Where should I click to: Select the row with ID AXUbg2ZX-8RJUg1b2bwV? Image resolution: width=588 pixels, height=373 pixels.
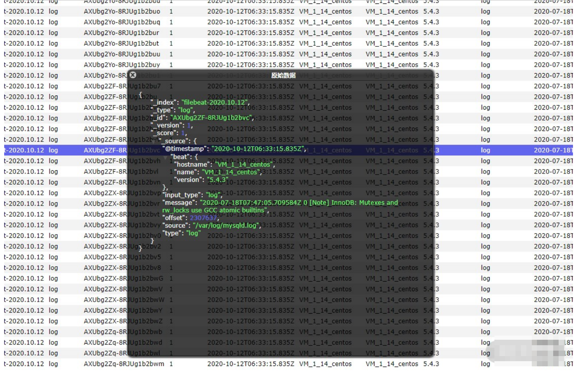click(288, 289)
